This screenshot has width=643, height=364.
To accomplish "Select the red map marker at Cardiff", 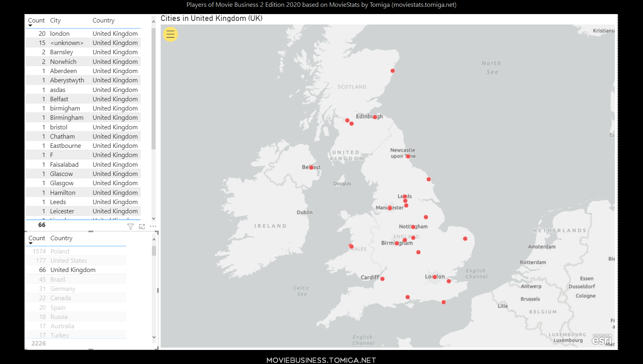I will pyautogui.click(x=382, y=279).
